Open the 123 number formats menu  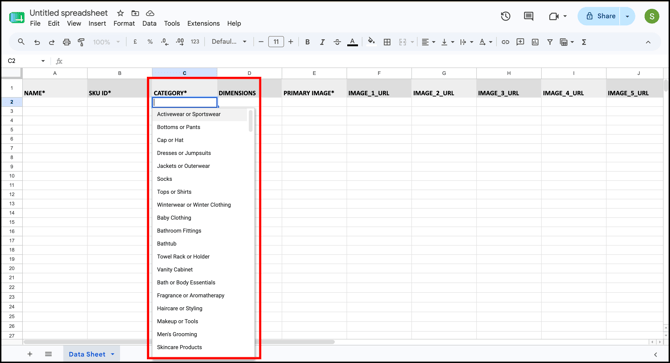pos(195,42)
